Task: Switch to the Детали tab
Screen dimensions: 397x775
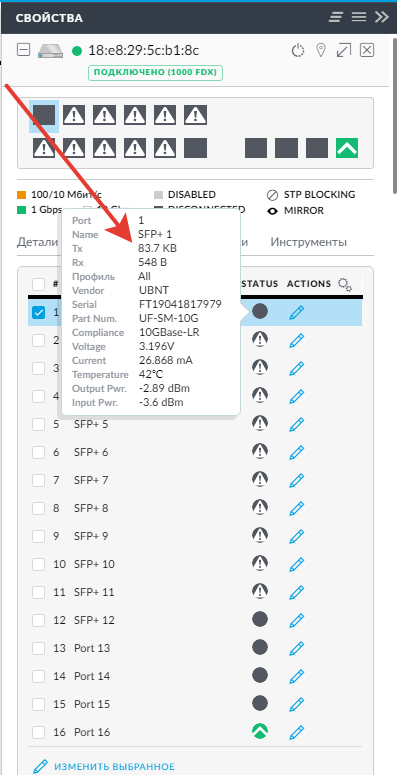Action: coord(37,242)
